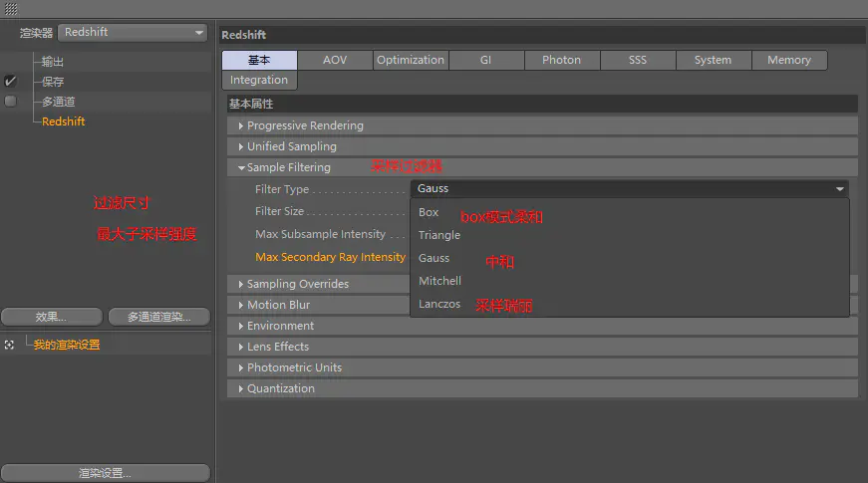This screenshot has width=868, height=483.
Task: Expand the Quantization section
Action: tap(542, 388)
